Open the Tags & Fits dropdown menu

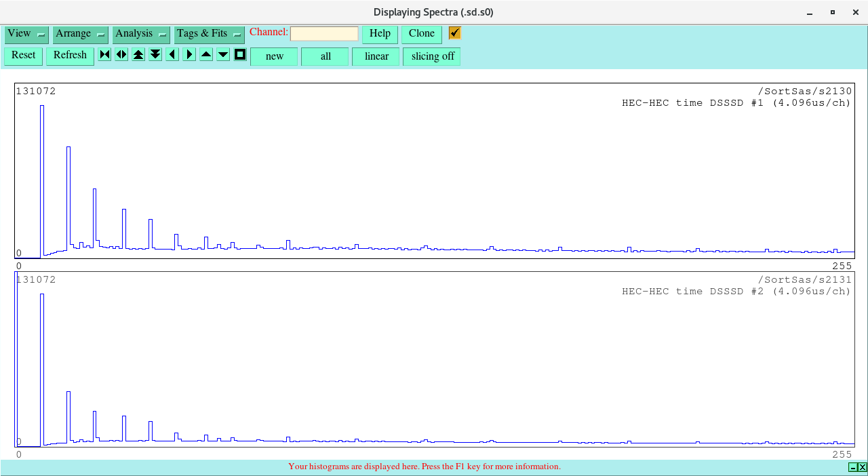[210, 34]
